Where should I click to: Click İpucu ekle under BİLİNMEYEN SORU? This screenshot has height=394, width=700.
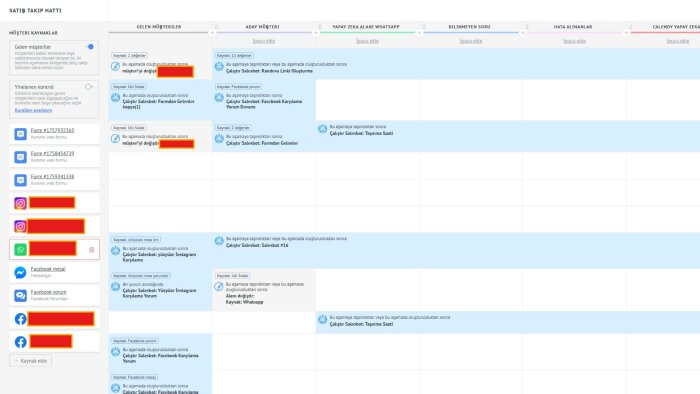pos(471,41)
